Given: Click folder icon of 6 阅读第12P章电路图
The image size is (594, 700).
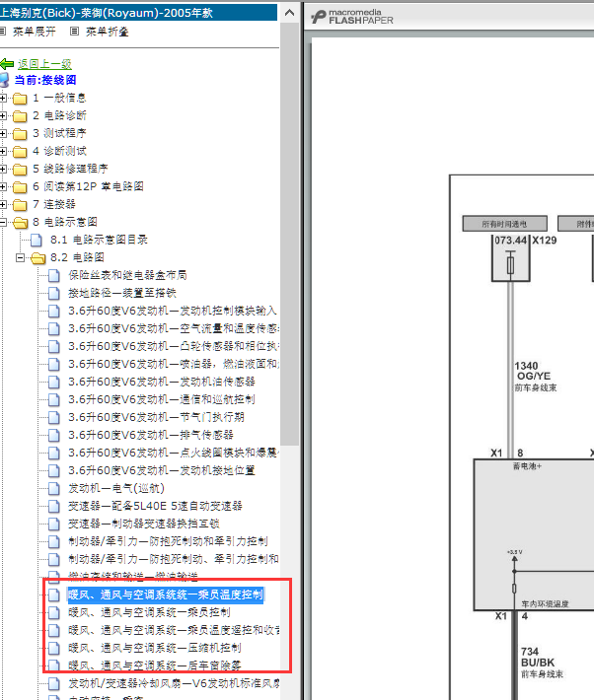Looking at the screenshot, I should [x=20, y=186].
